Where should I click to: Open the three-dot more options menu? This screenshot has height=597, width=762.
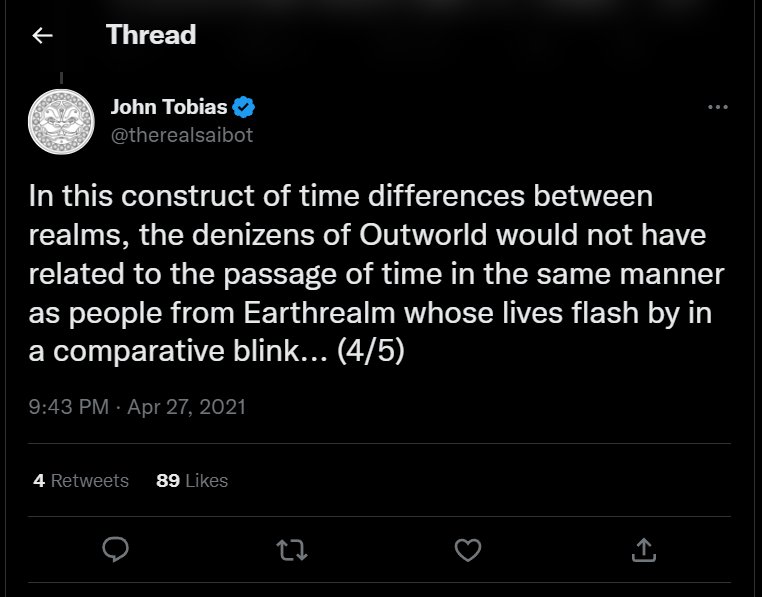(717, 108)
